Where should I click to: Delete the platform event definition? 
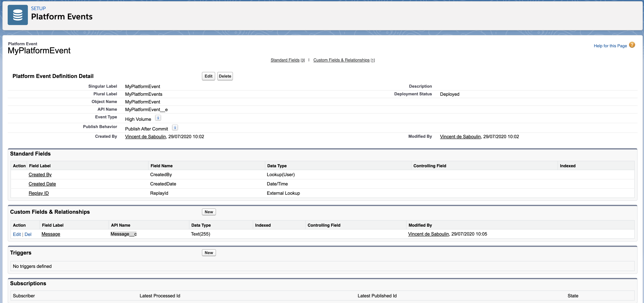click(225, 76)
